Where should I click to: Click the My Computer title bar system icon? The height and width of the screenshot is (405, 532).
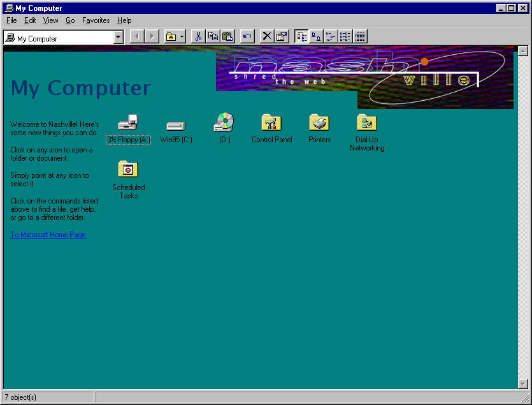[x=9, y=8]
